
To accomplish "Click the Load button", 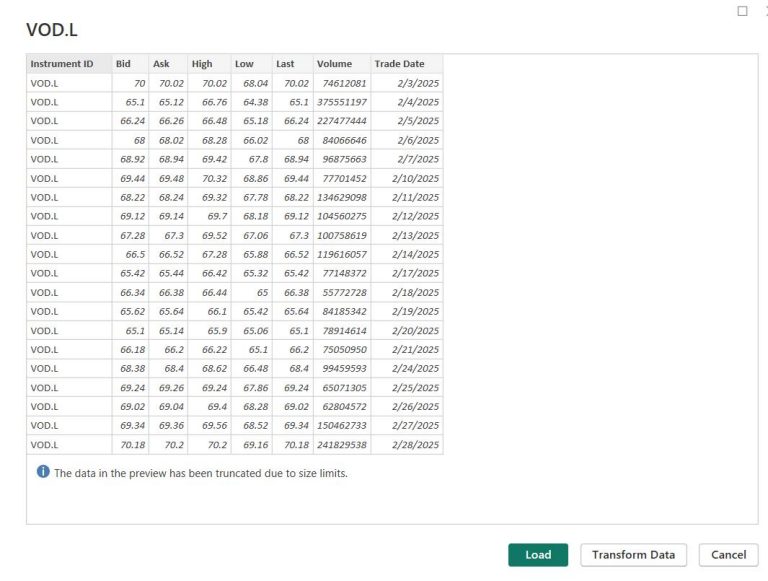I will [x=538, y=555].
